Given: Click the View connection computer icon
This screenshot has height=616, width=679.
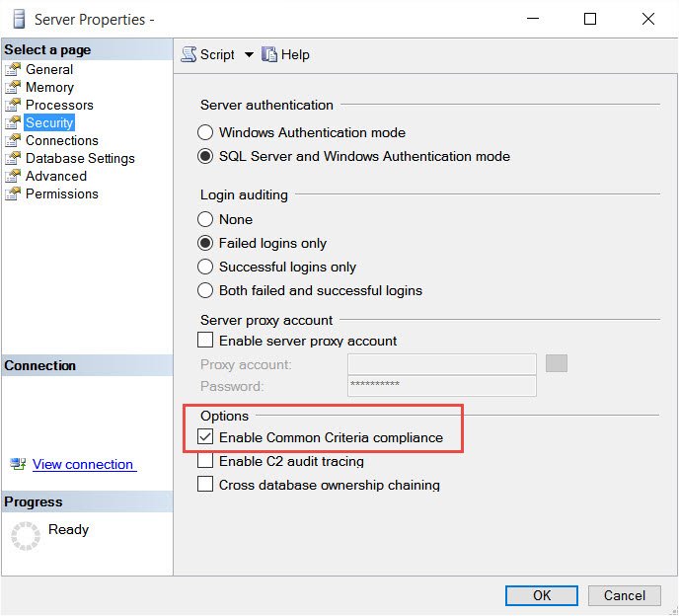Looking at the screenshot, I should pos(18,464).
